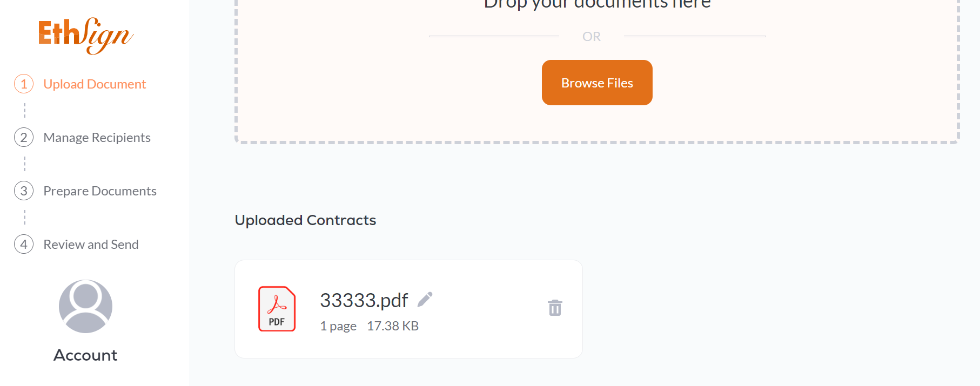Open the Account label link

(x=85, y=355)
